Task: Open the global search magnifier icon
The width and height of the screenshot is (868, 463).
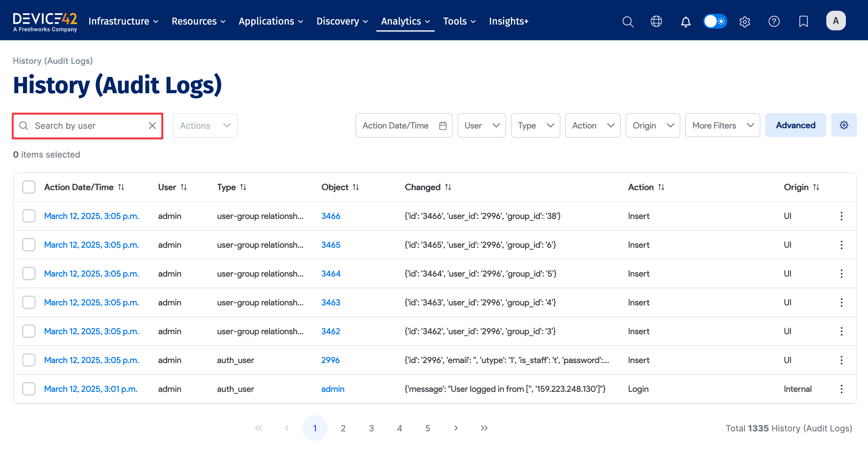Action: click(x=628, y=21)
